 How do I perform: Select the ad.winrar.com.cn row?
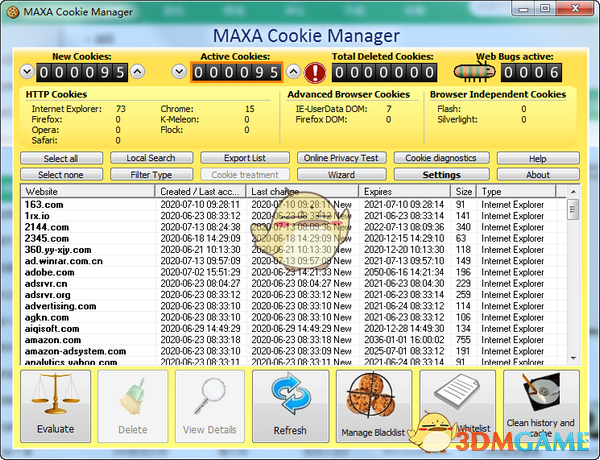point(294,261)
